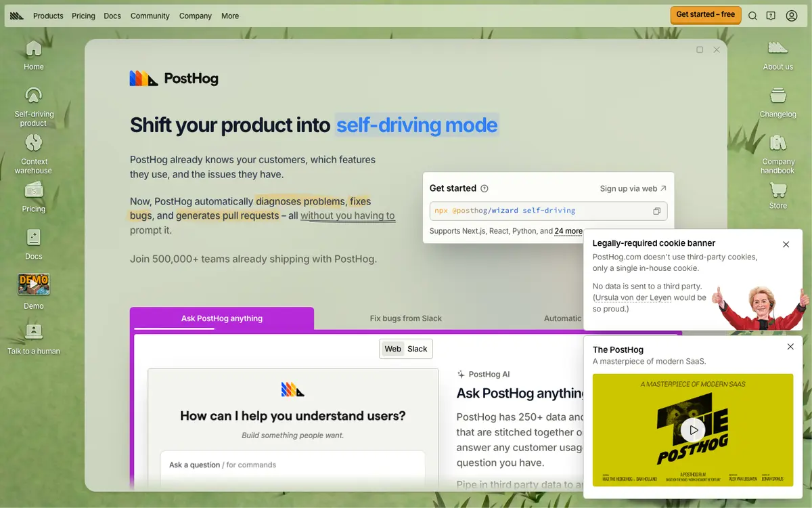Viewport: 812px width, 508px height.
Task: Select the Web toggle option
Action: [393, 349]
